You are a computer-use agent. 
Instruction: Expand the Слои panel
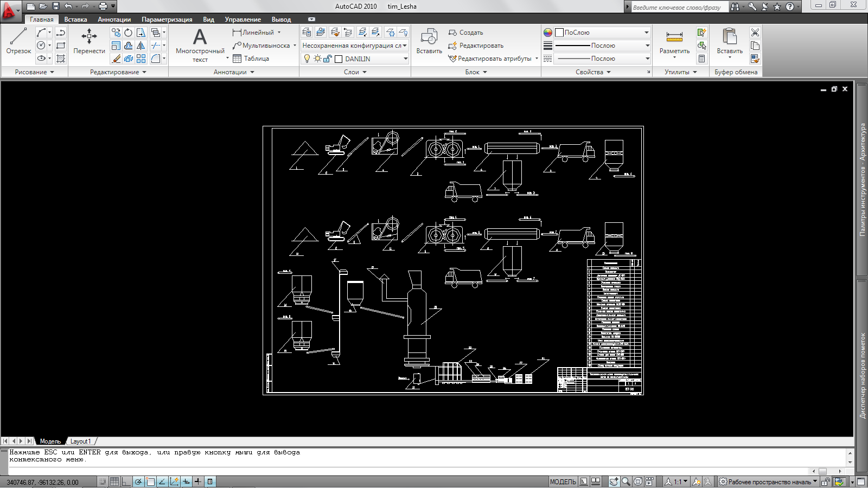pyautogui.click(x=355, y=72)
